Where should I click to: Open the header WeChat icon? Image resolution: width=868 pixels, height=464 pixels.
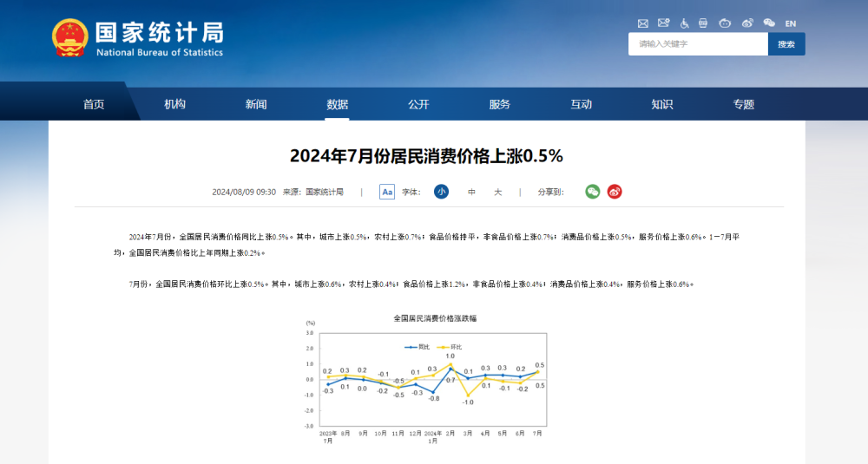(x=769, y=23)
